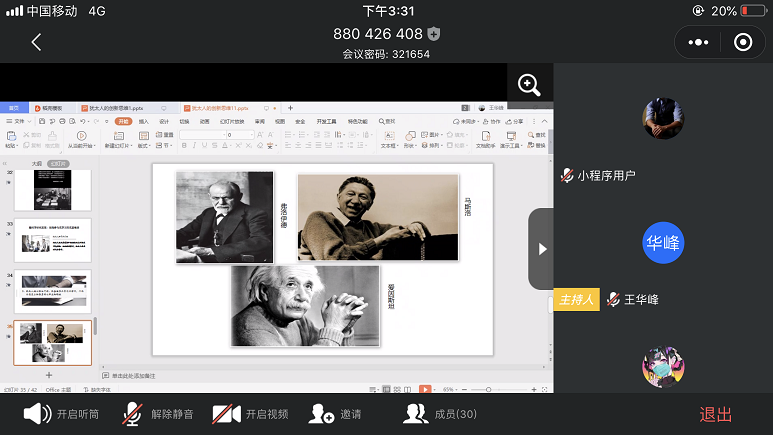773x435 pixels.
Task: Switch to the 稻壳模板 tab
Action: (x=51, y=108)
